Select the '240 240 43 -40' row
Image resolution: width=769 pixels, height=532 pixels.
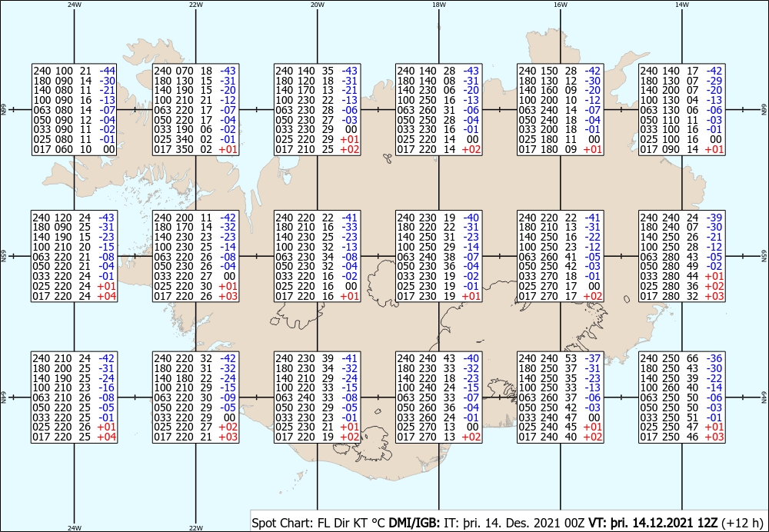pos(439,358)
